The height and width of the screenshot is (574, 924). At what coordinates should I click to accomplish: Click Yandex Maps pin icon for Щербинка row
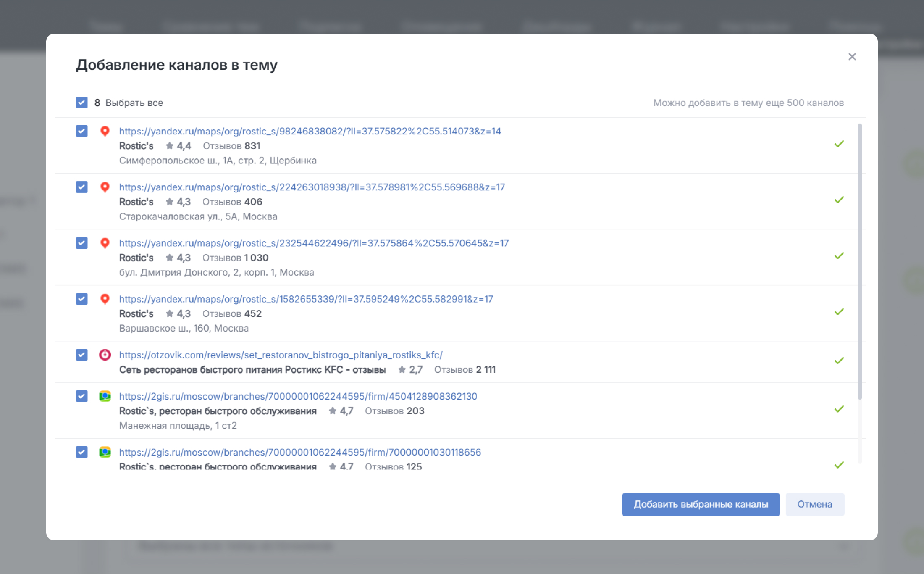tap(105, 131)
